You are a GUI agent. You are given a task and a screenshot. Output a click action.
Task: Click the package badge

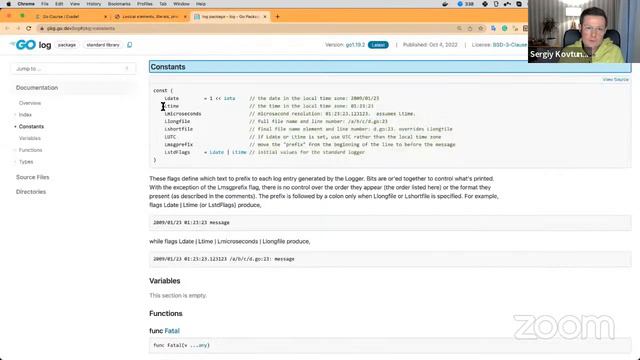click(x=67, y=45)
